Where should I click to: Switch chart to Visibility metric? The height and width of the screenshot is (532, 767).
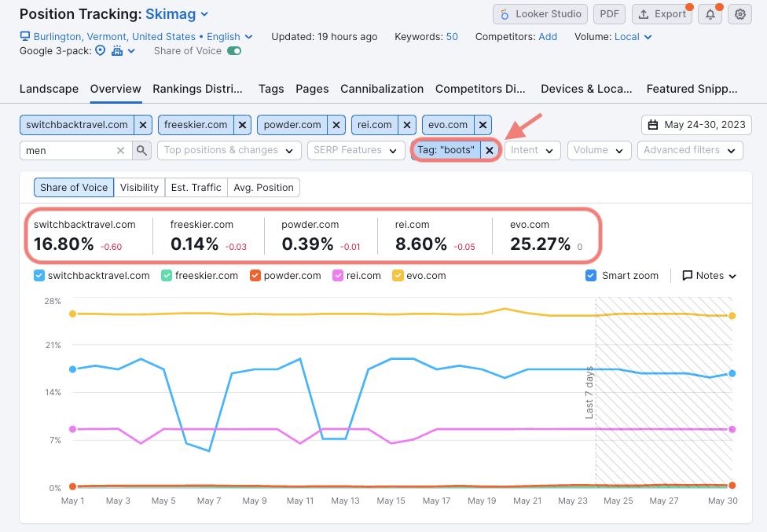139,188
